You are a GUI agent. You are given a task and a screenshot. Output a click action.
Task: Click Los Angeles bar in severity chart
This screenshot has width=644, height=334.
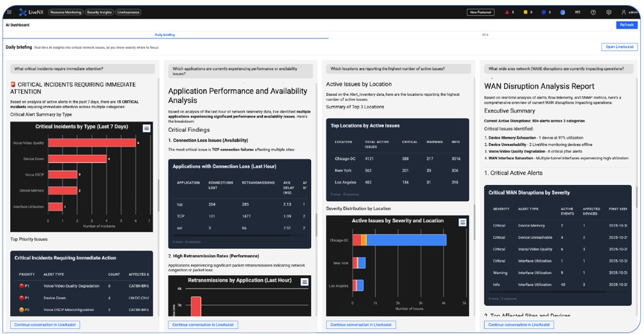[358, 285]
